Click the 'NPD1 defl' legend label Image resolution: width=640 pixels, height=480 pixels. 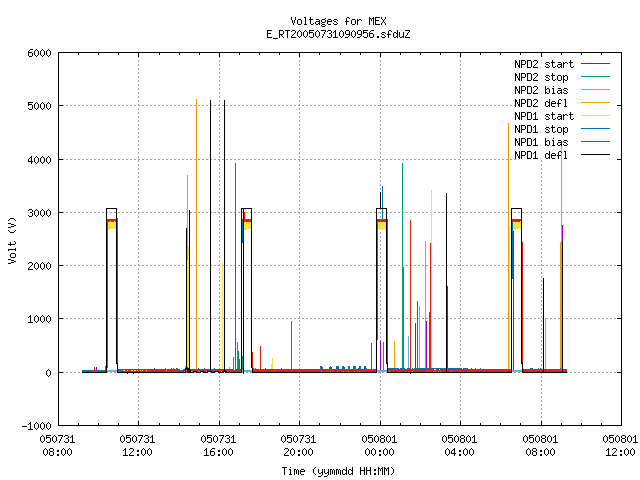(x=541, y=156)
